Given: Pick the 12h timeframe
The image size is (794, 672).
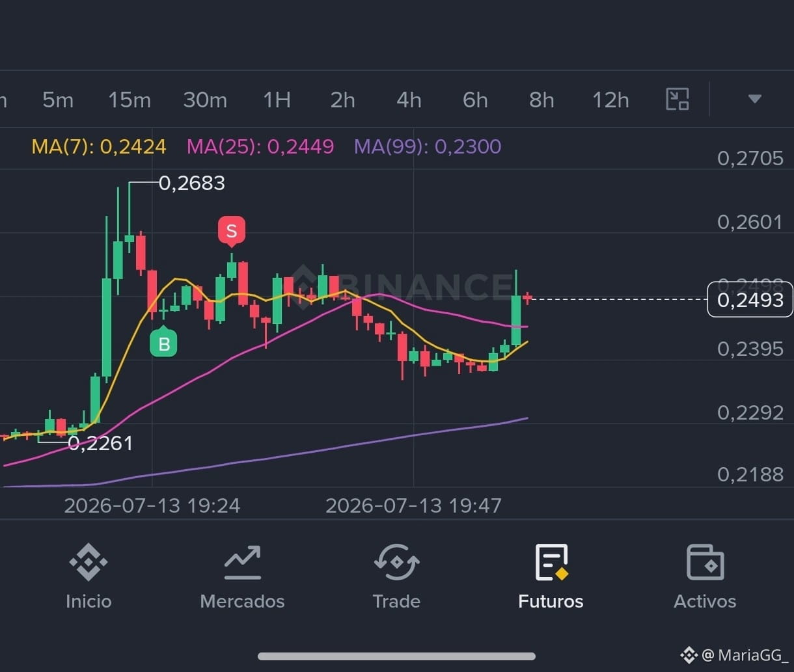Looking at the screenshot, I should click(x=610, y=100).
